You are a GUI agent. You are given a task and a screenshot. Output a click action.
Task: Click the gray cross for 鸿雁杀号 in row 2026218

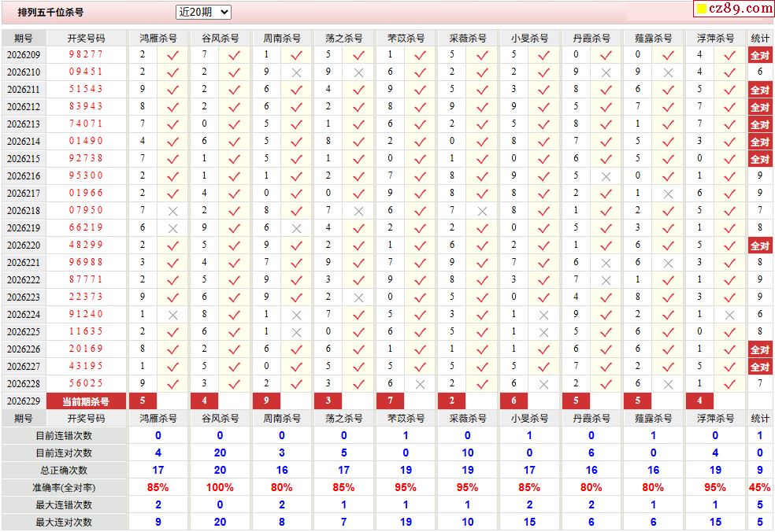point(172,212)
